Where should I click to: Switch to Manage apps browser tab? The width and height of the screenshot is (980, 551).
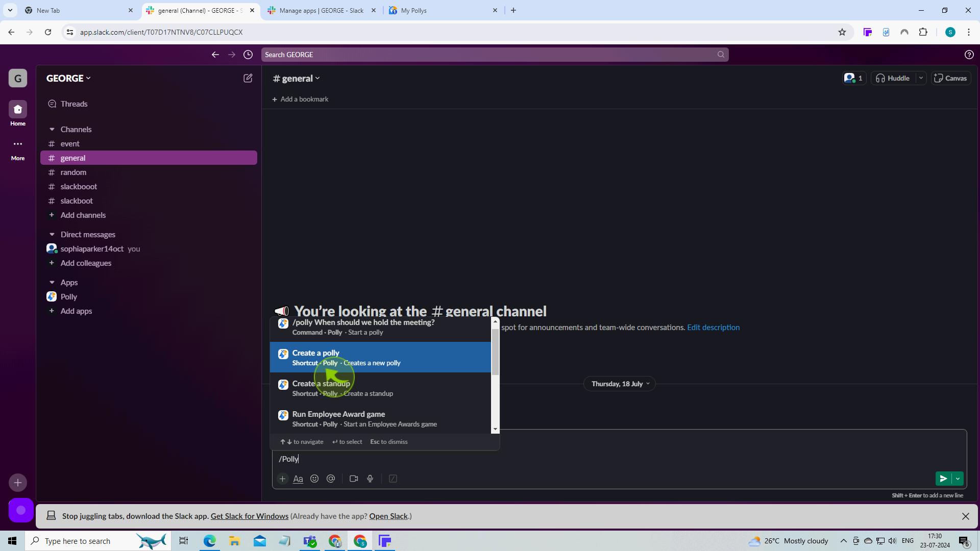pos(322,10)
